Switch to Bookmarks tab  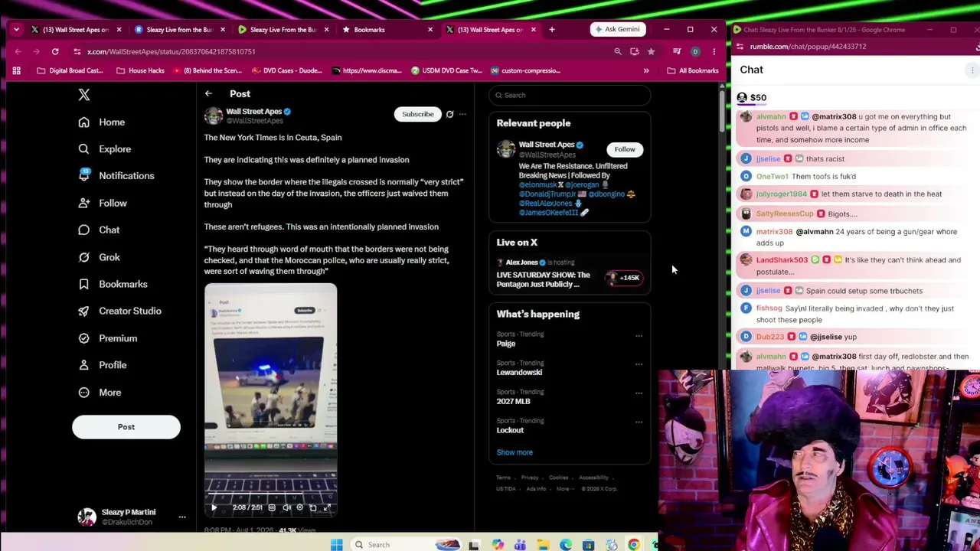tap(387, 30)
